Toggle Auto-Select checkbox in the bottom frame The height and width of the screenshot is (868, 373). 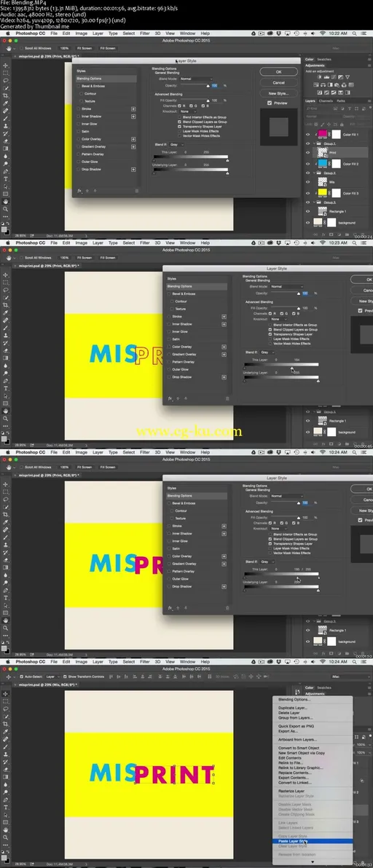[x=22, y=676]
